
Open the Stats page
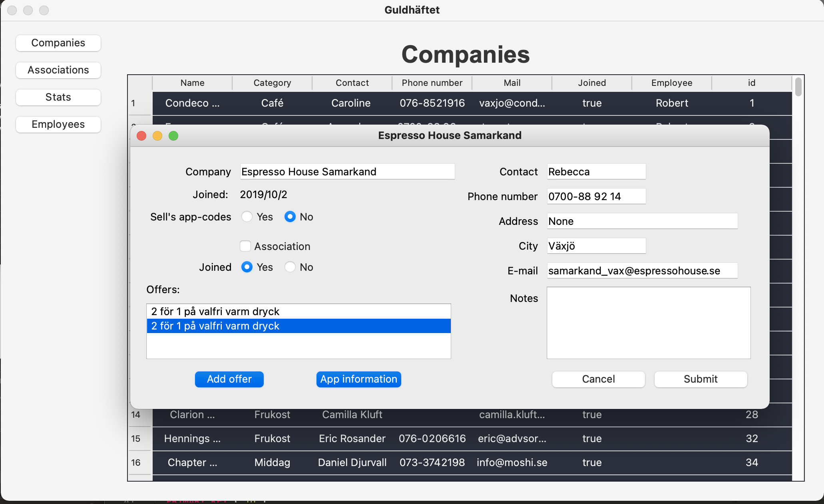(58, 97)
